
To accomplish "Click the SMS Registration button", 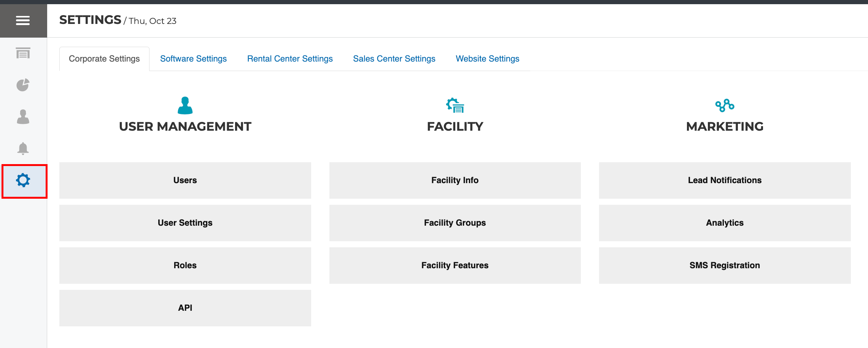I will tap(725, 266).
